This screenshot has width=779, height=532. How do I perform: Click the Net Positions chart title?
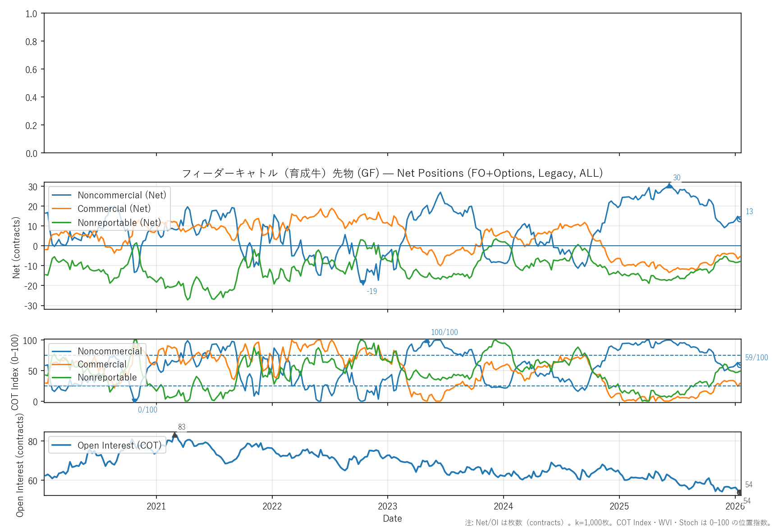click(x=392, y=173)
